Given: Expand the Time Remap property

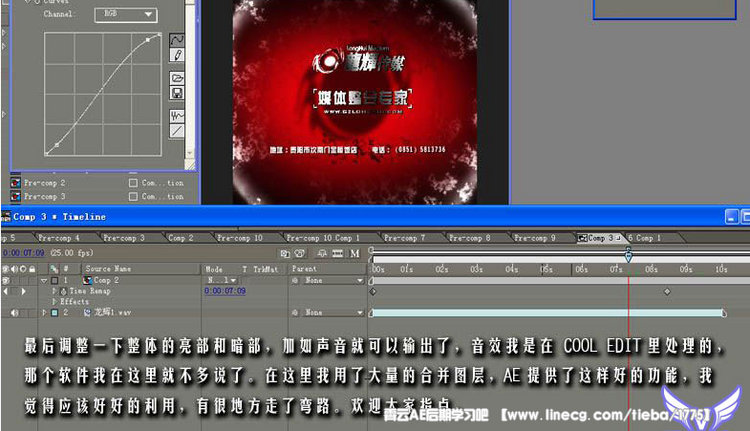Looking at the screenshot, I should 54,291.
